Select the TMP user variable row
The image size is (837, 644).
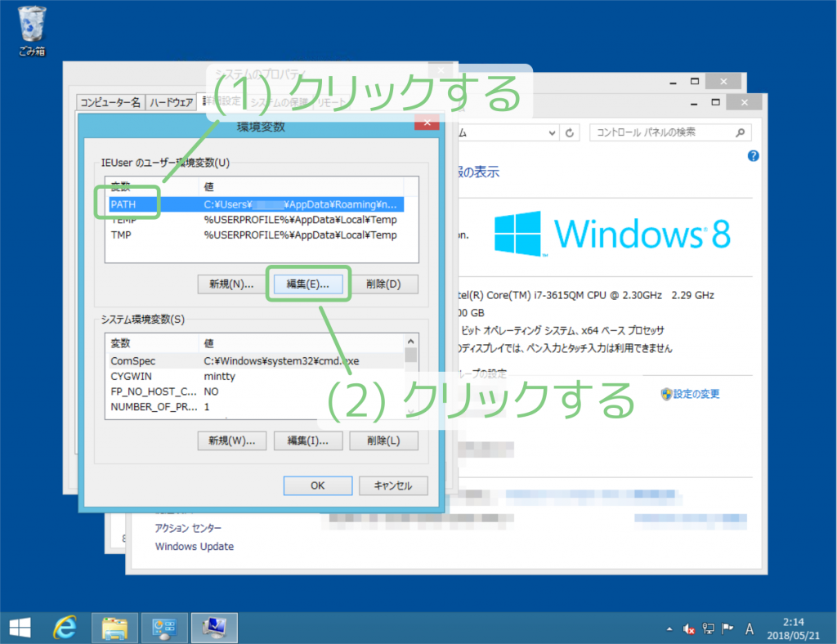click(x=256, y=235)
